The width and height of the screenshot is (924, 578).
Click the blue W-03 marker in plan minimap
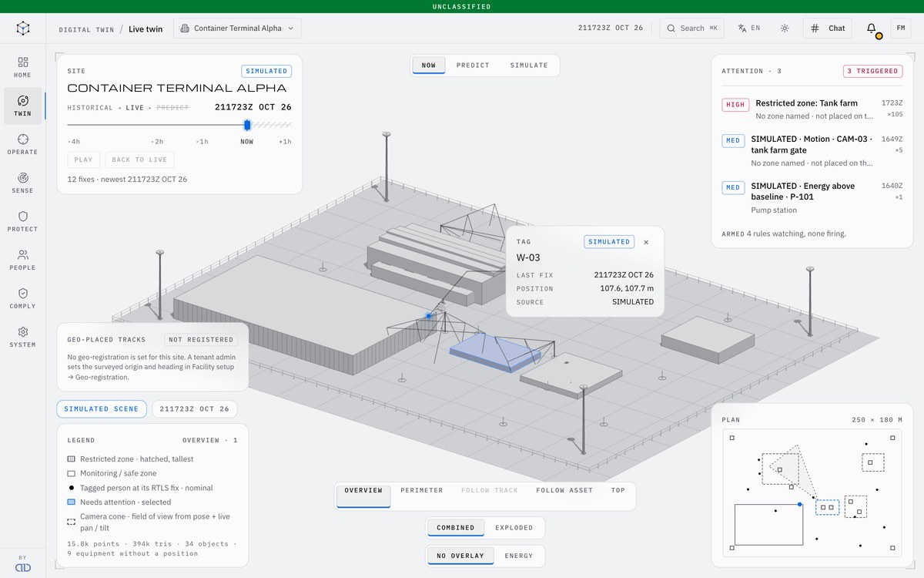pyautogui.click(x=800, y=504)
